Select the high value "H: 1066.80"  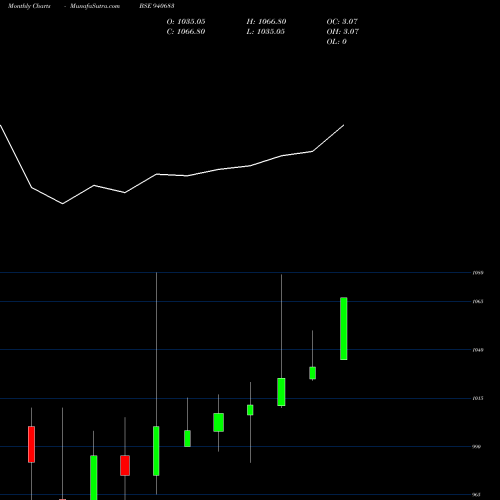pos(266,22)
